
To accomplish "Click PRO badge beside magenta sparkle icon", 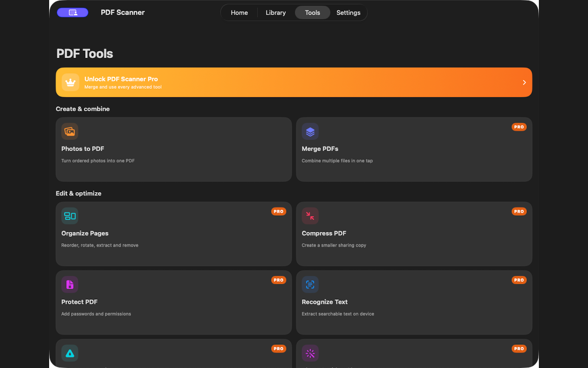I will tap(519, 349).
